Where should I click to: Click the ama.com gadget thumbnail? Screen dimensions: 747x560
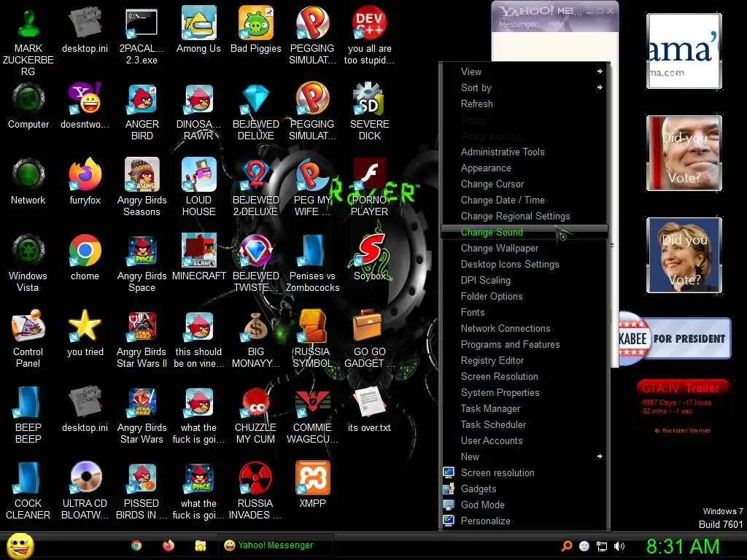[x=684, y=51]
